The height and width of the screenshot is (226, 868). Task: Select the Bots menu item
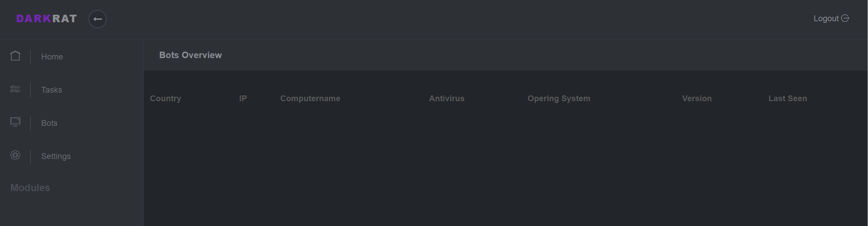pyautogui.click(x=49, y=123)
